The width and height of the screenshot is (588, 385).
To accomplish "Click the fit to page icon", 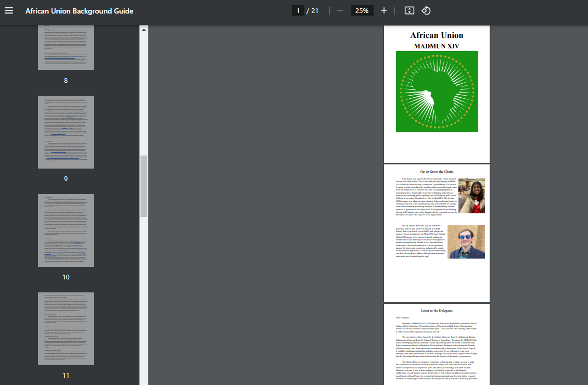I will [409, 10].
